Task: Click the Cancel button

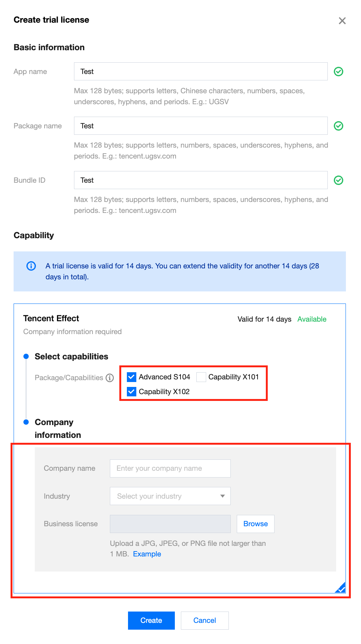Action: point(204,620)
